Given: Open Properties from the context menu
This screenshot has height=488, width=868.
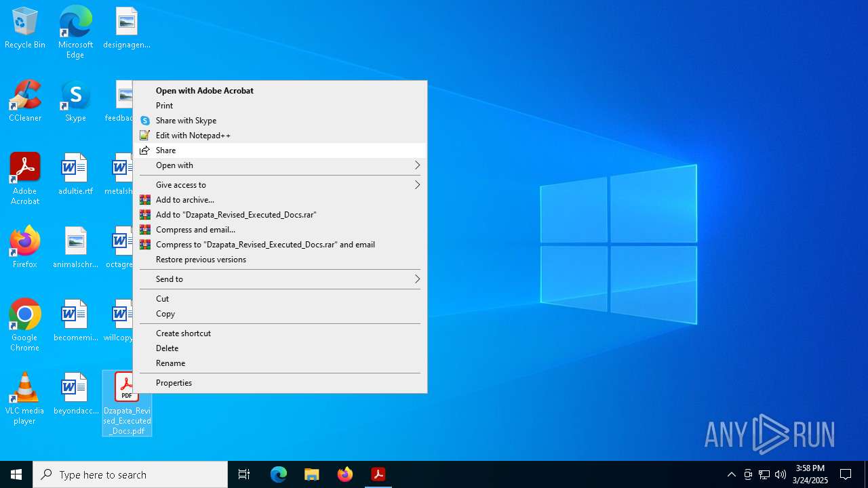Looking at the screenshot, I should point(280,383).
